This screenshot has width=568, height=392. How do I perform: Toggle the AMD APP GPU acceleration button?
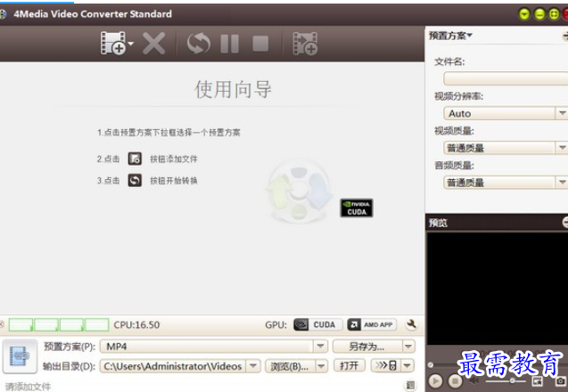click(372, 324)
